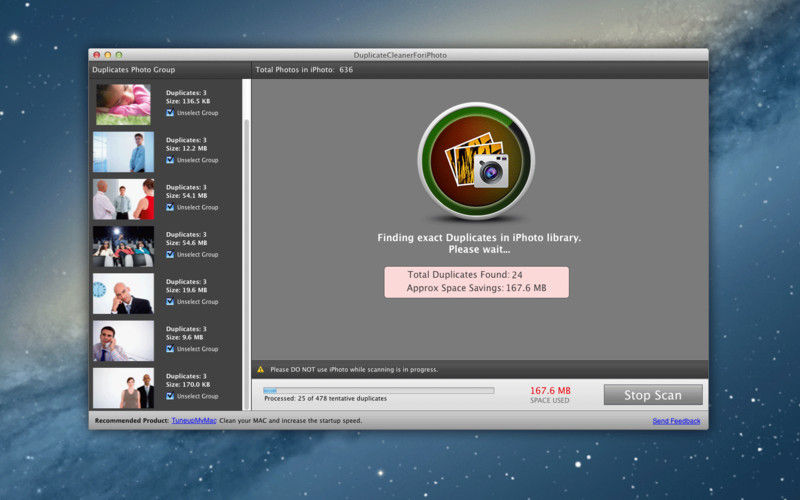The width and height of the screenshot is (800, 500).
Task: Click 'Processed: 25 of 478 tentative duplicates' text
Action: pyautogui.click(x=326, y=398)
